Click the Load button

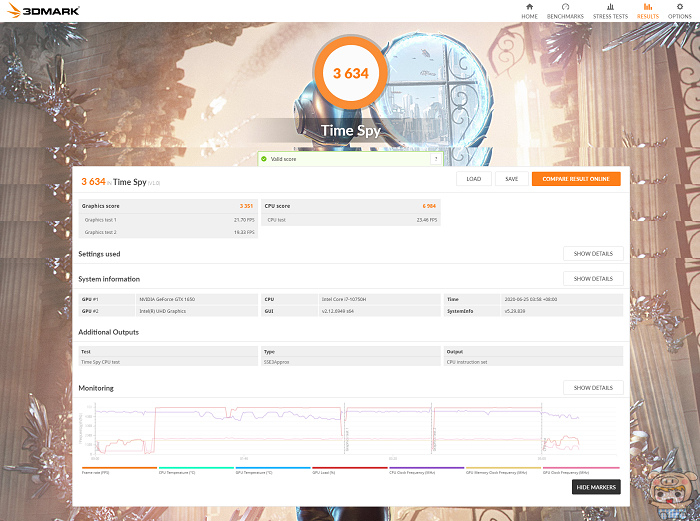click(473, 179)
